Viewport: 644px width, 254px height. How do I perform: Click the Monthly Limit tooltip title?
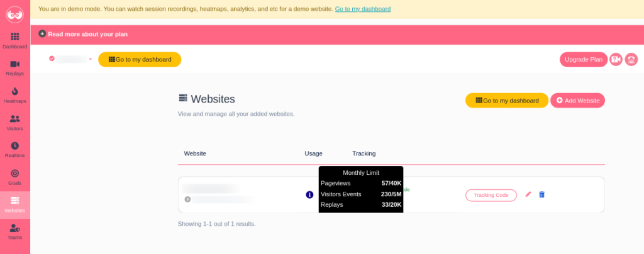(361, 173)
